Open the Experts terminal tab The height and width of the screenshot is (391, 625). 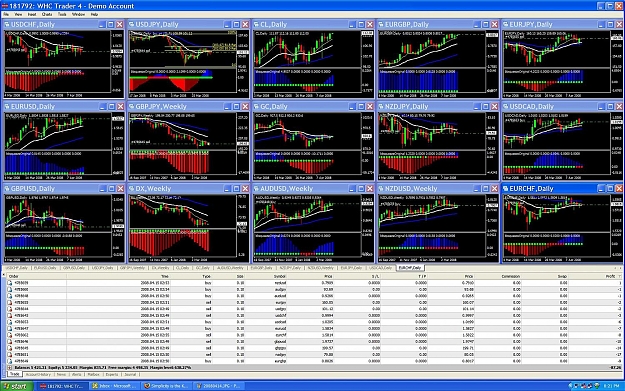coord(112,374)
